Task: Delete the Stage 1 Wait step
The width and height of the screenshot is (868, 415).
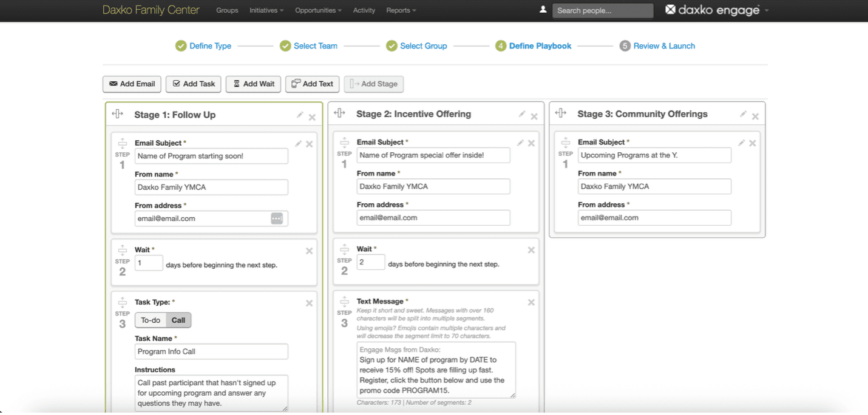Action: click(x=309, y=251)
